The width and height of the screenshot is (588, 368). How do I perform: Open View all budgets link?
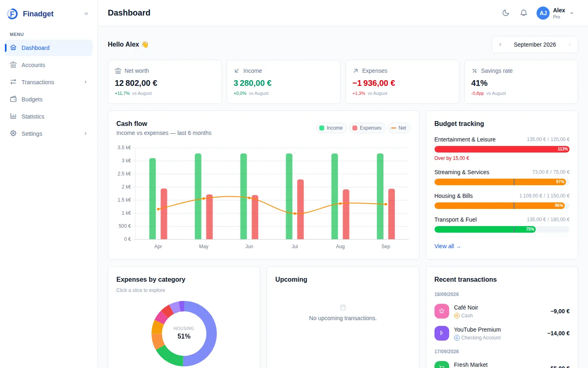[448, 246]
